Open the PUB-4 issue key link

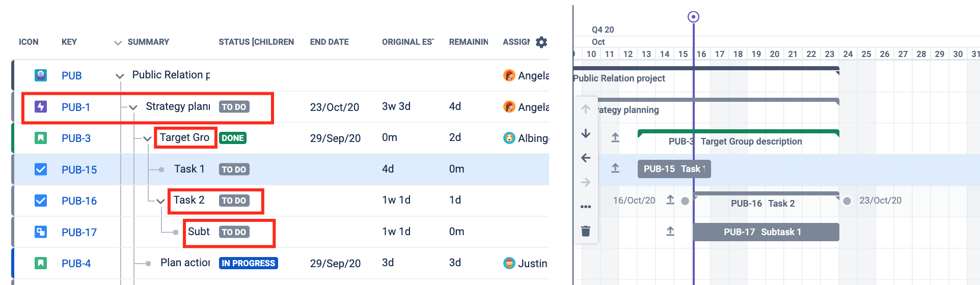point(76,264)
